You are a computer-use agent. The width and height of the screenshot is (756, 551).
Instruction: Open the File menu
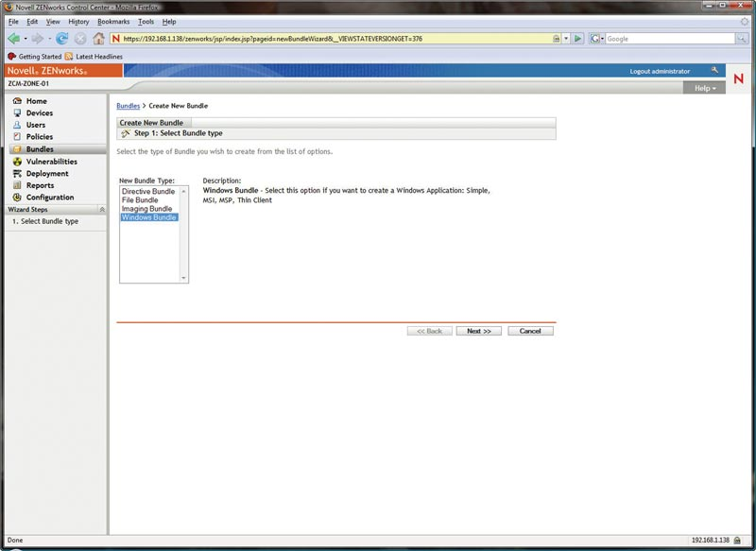13,22
